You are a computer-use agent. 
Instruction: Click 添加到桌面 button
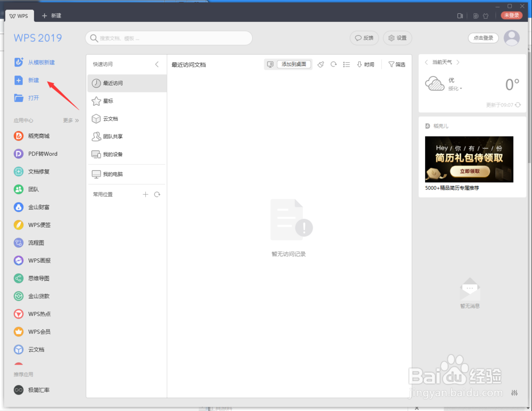coord(294,64)
